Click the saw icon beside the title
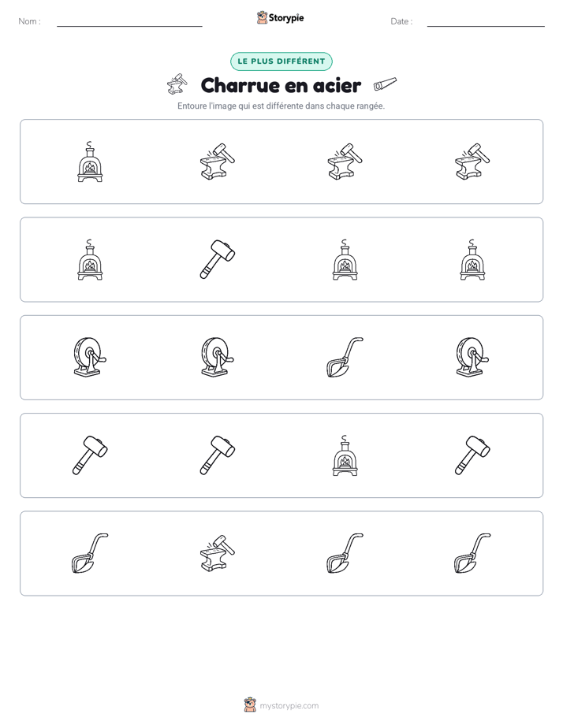Image resolution: width=563 pixels, height=728 pixels. pos(385,84)
